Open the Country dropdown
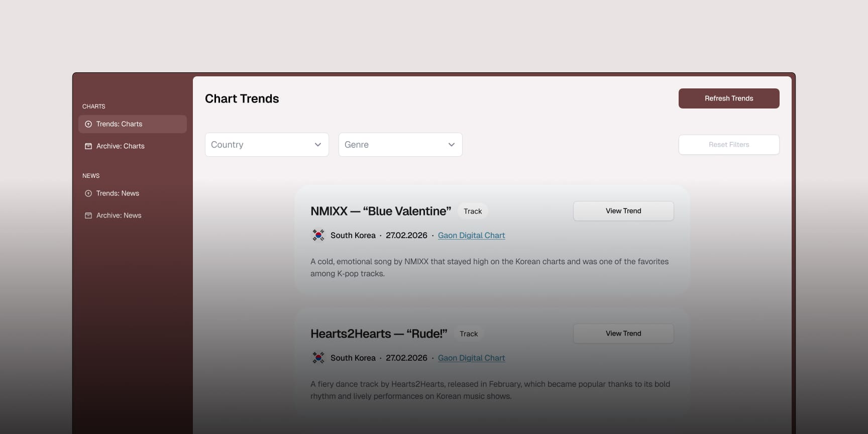This screenshot has width=868, height=434. click(267, 145)
